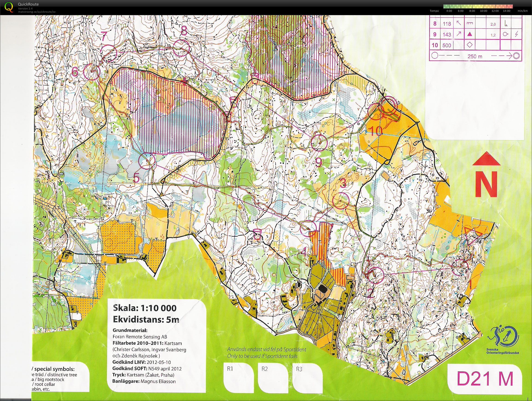Click the D21 M class label
The image size is (532, 401).
tap(485, 379)
